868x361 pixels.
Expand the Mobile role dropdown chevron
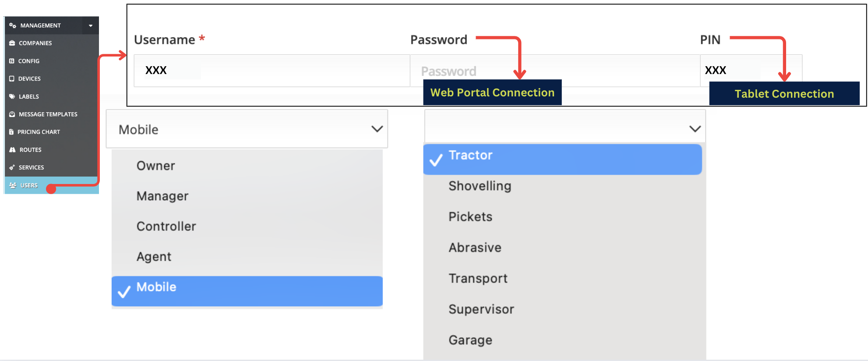(x=377, y=129)
